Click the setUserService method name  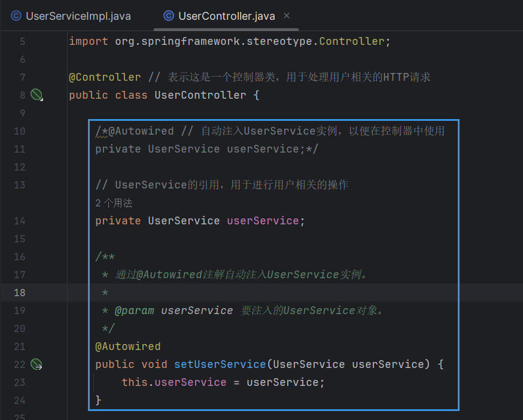pyautogui.click(x=220, y=364)
